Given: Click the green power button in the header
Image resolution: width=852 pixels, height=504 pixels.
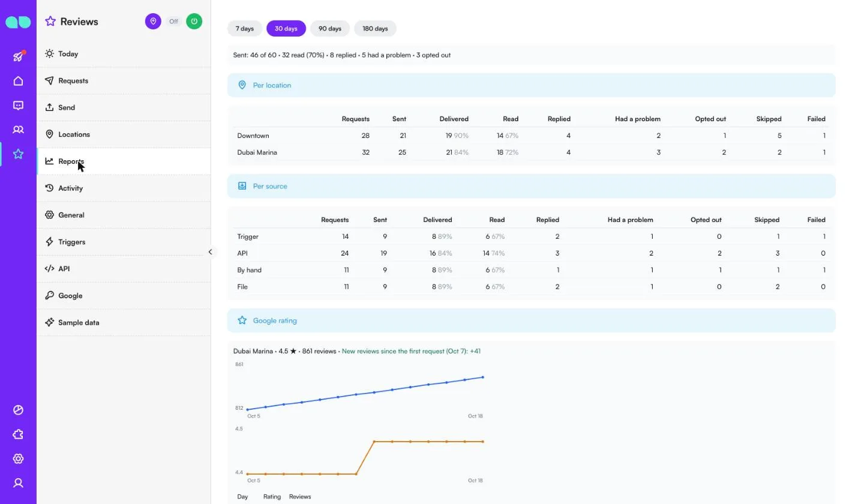Looking at the screenshot, I should pyautogui.click(x=194, y=22).
